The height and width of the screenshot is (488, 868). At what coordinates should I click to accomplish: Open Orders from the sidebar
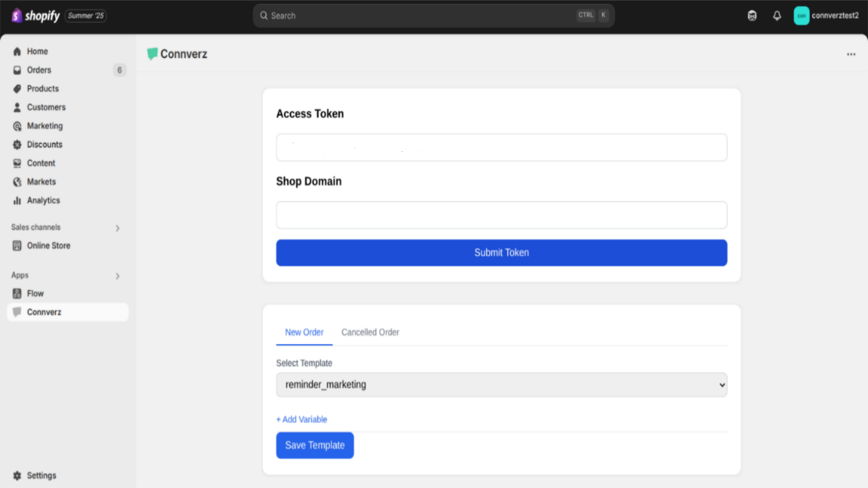[39, 70]
